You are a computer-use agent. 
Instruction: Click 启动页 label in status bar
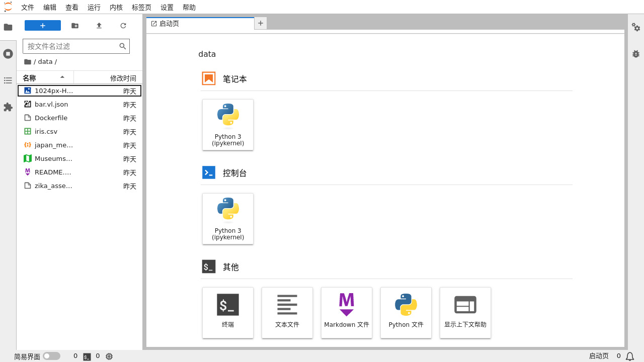point(599,356)
